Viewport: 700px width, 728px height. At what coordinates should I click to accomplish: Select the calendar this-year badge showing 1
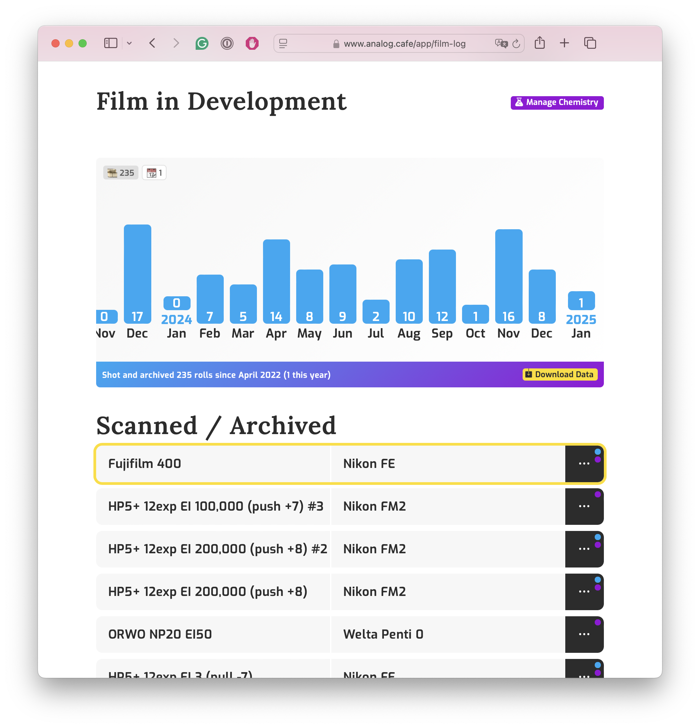tap(154, 173)
